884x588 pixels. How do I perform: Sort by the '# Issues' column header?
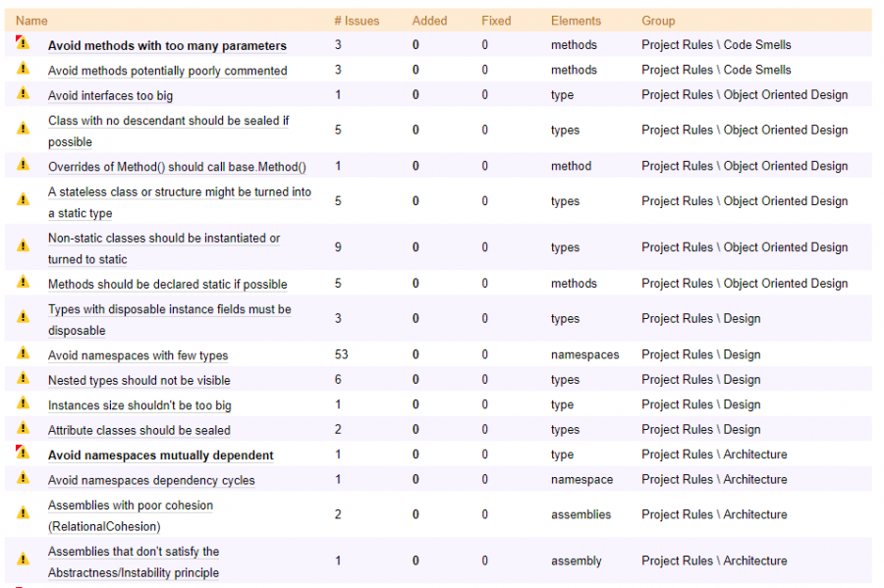click(356, 21)
